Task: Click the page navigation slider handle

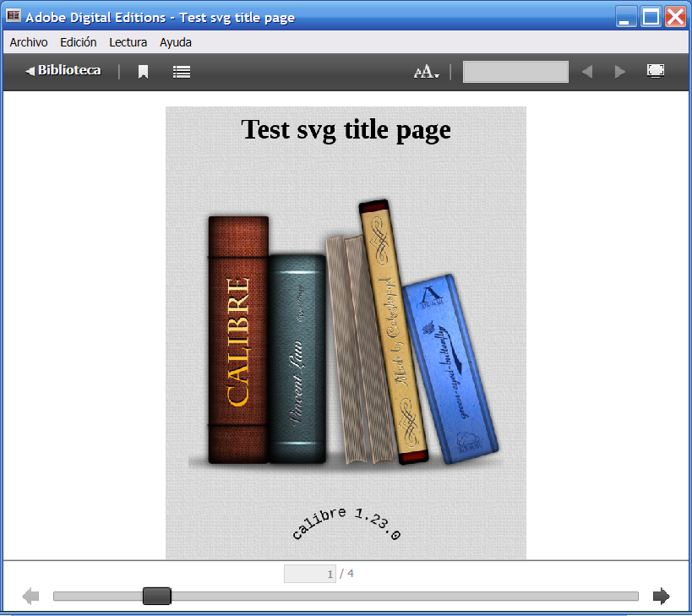Action: coord(156,597)
